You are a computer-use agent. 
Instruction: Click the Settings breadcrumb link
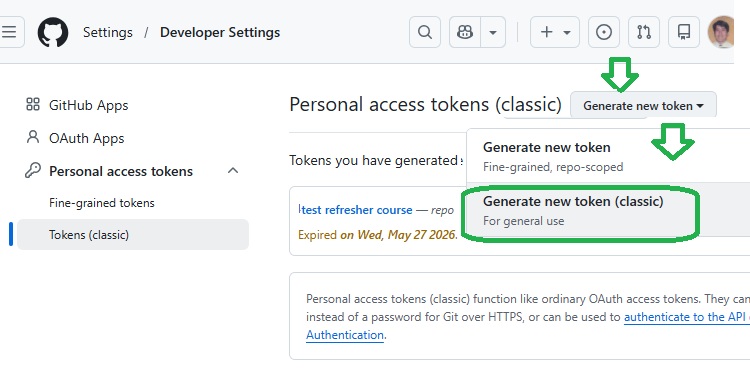tap(108, 33)
